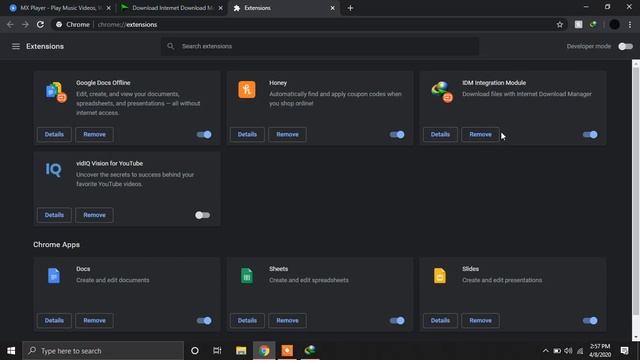Remove IDM Integration Module extension

point(480,134)
